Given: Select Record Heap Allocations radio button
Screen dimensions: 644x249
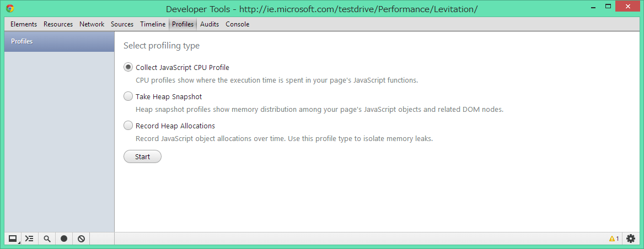Looking at the screenshot, I should point(128,126).
